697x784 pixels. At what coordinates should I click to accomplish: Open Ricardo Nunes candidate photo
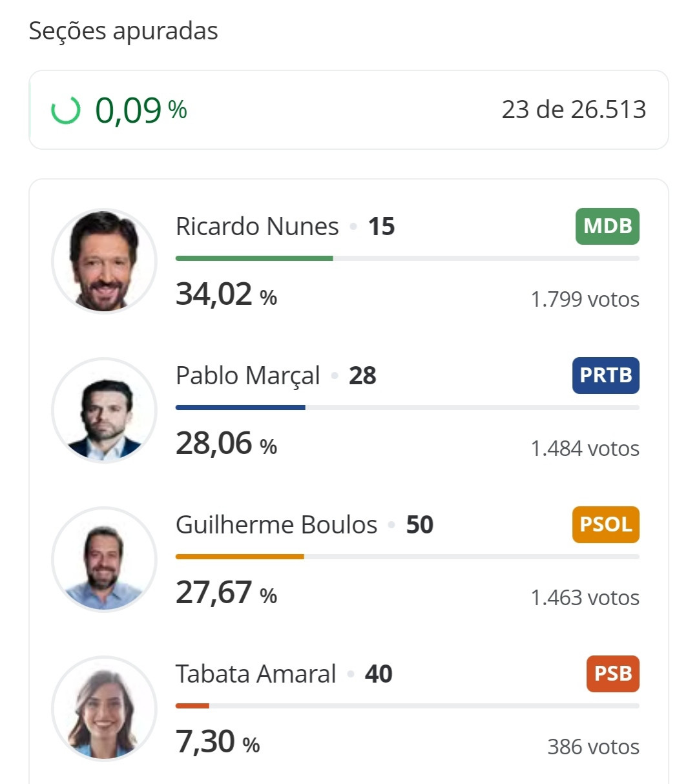[x=104, y=261]
